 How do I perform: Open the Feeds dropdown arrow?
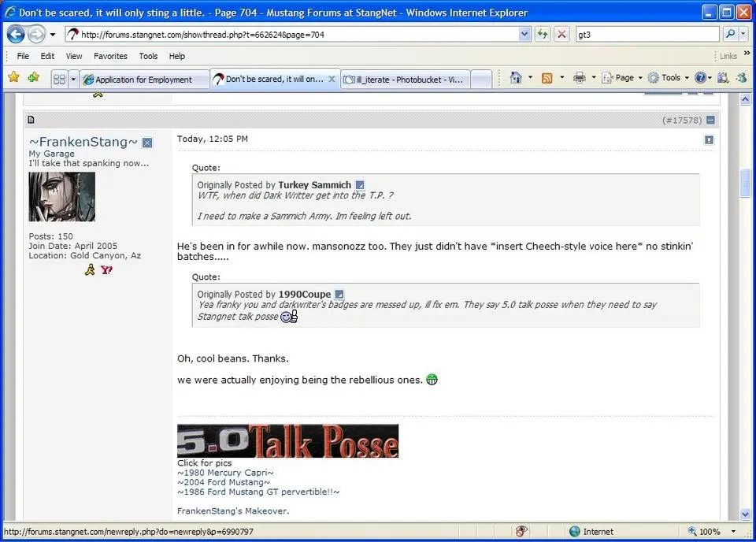pos(561,77)
